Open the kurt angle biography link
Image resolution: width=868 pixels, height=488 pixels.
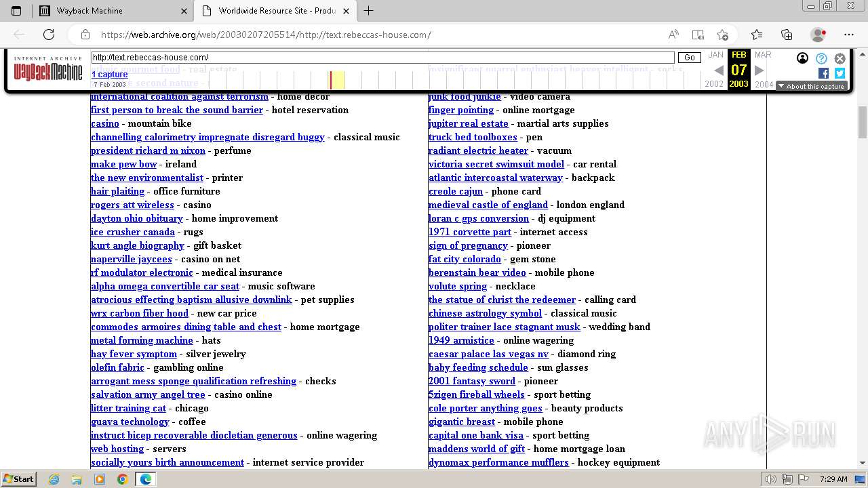coord(138,245)
